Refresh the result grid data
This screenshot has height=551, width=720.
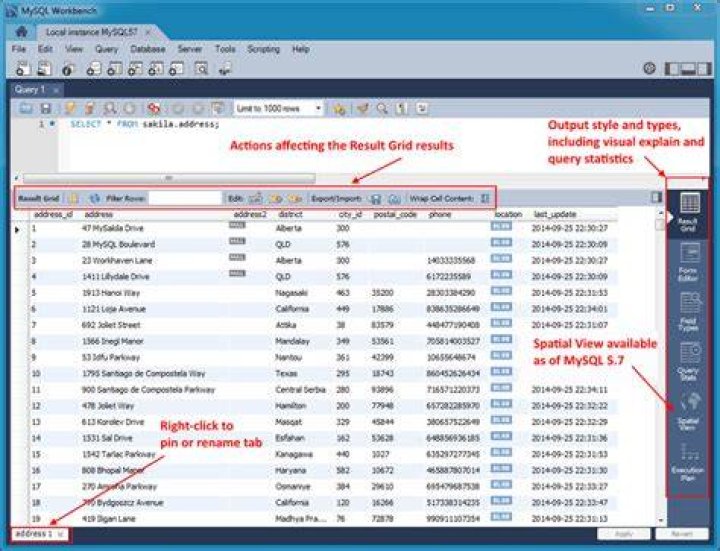[95, 198]
